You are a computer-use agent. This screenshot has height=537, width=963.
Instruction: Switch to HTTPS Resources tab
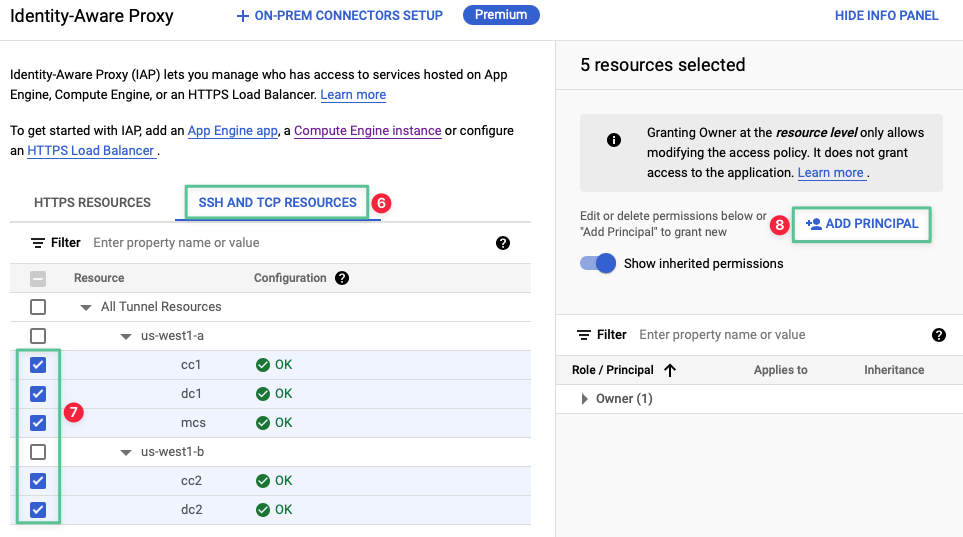point(92,202)
